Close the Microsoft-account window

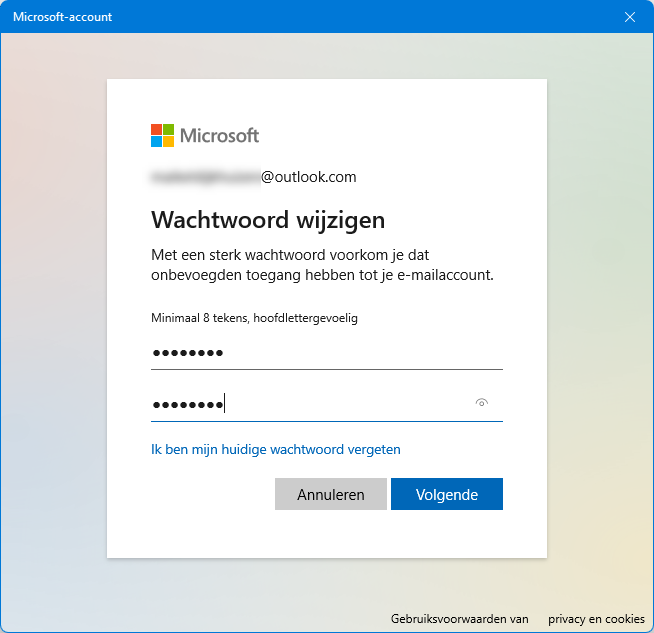630,17
